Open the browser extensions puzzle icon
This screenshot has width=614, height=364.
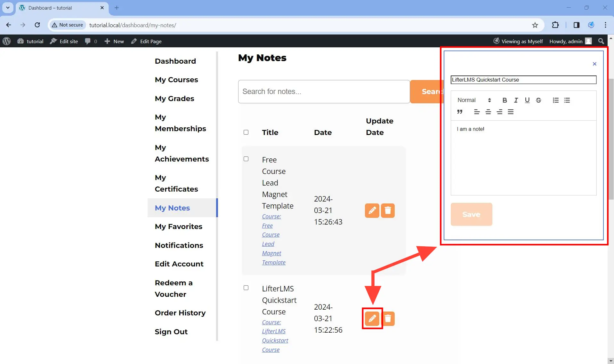tap(555, 25)
